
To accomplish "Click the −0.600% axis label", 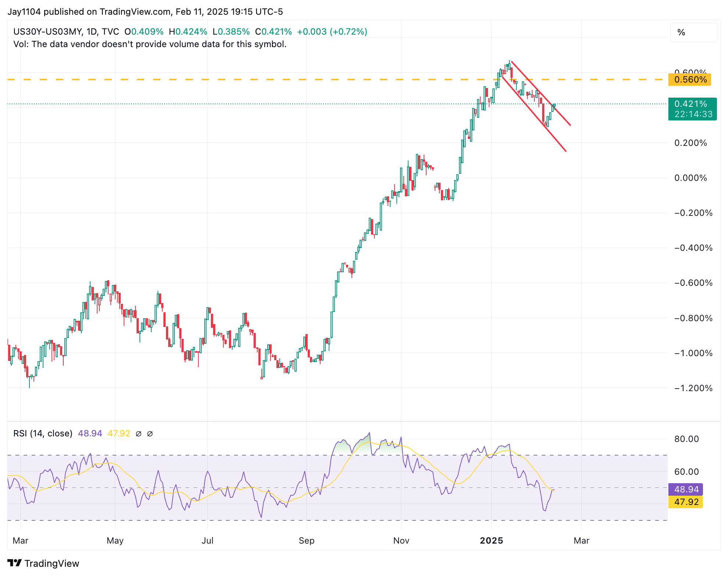I will click(x=693, y=283).
